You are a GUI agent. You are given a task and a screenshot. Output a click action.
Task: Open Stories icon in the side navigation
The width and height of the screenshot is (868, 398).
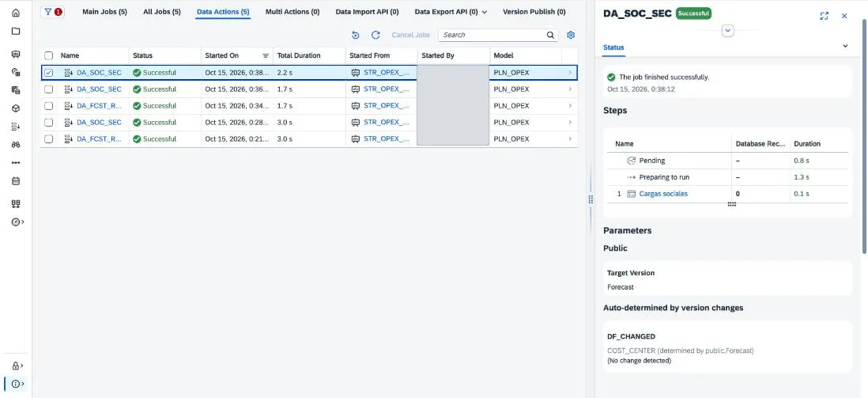16,55
